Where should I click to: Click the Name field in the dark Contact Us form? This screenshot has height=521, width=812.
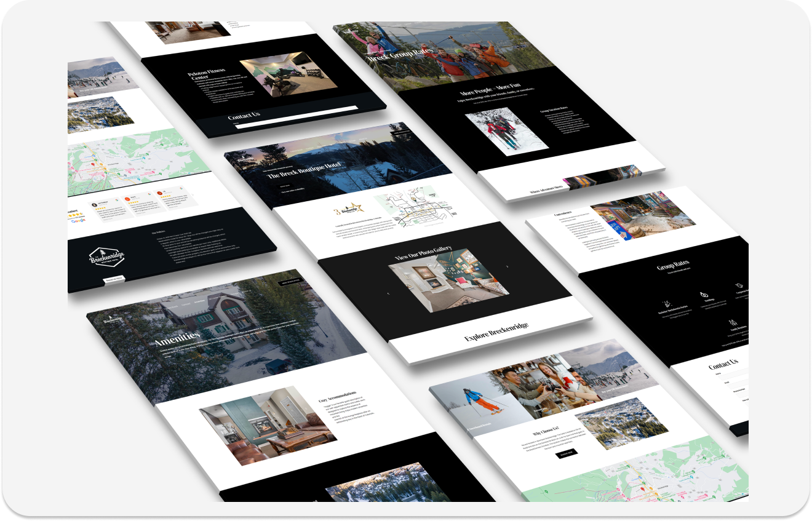pos(297,118)
